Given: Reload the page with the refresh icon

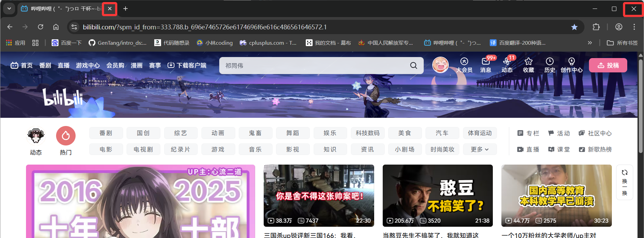Looking at the screenshot, I should (40, 27).
